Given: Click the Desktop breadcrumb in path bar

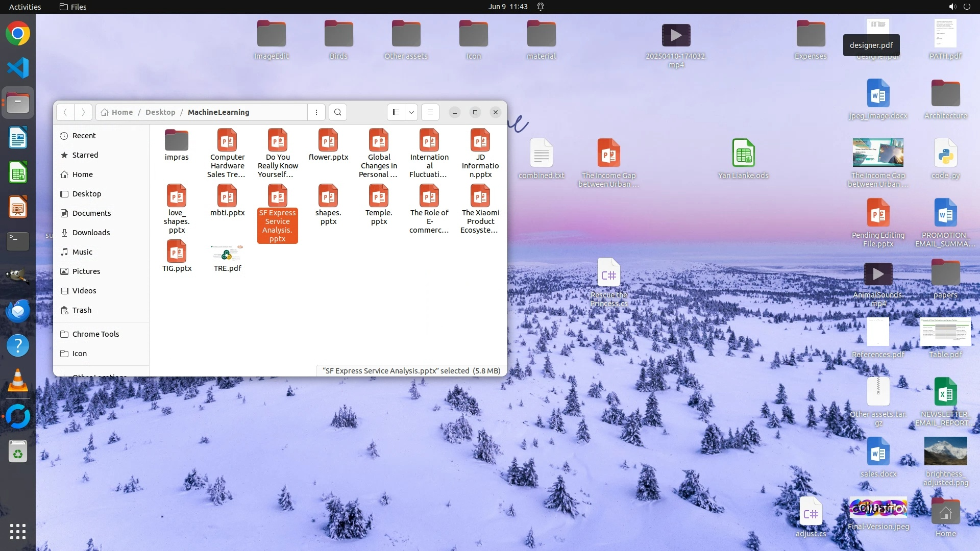Looking at the screenshot, I should tap(160, 112).
